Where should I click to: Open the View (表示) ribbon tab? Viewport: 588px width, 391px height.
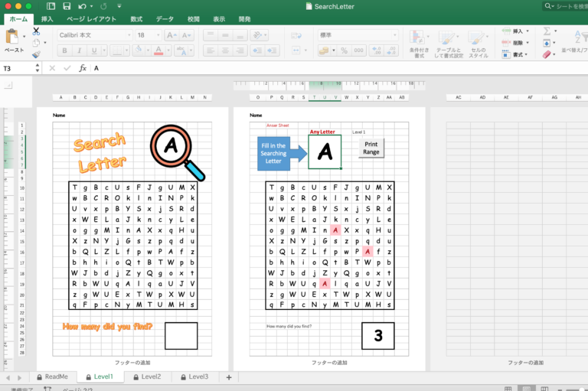(x=219, y=19)
